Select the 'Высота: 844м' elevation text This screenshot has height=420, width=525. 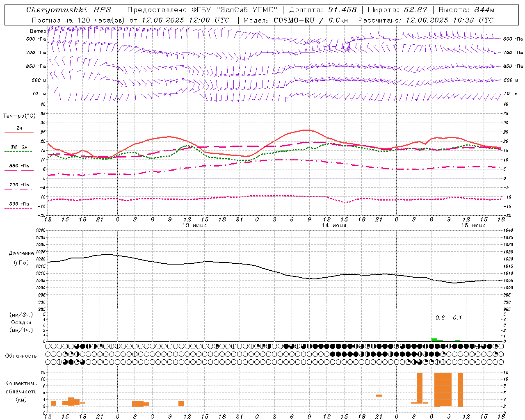tap(467, 10)
